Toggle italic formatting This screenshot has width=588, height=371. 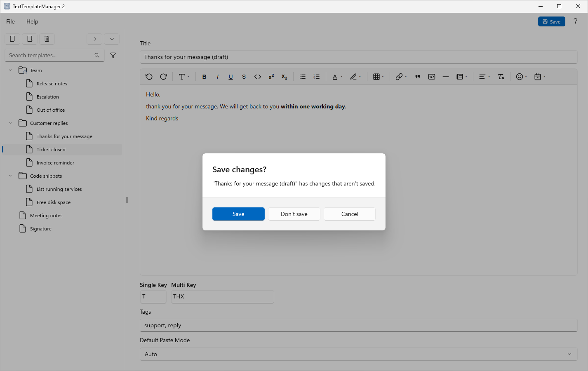click(217, 77)
